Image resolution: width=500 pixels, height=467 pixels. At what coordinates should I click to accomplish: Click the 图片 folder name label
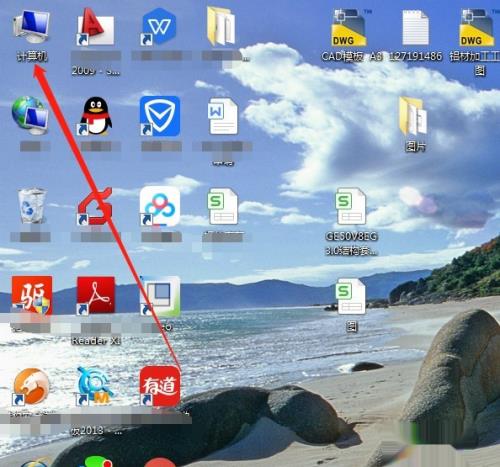pyautogui.click(x=415, y=146)
